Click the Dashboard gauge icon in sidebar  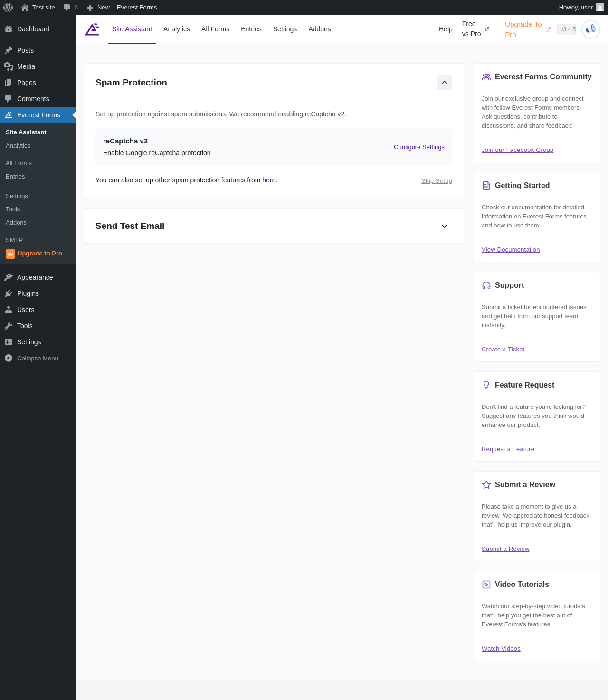click(x=9, y=29)
